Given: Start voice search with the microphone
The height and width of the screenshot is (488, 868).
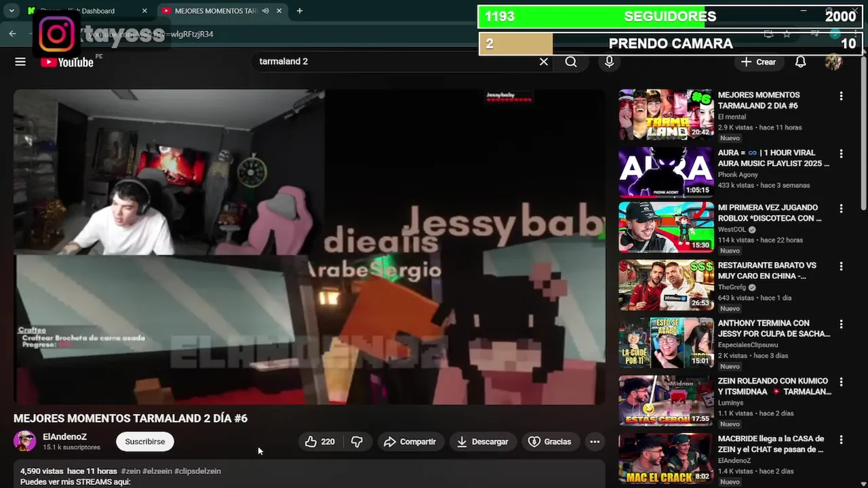Looking at the screenshot, I should coord(609,62).
